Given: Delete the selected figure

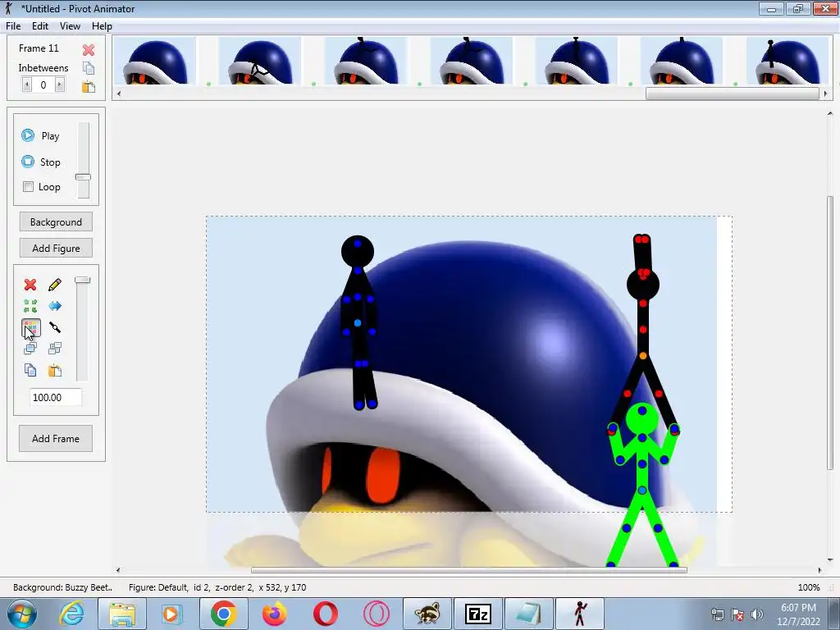Looking at the screenshot, I should [x=30, y=285].
